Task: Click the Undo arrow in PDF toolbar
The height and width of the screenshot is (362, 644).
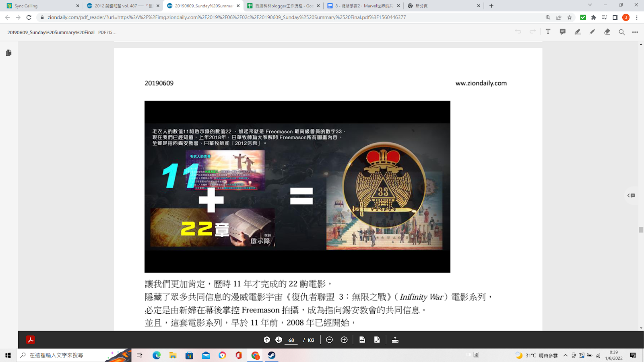Action: coord(518,32)
